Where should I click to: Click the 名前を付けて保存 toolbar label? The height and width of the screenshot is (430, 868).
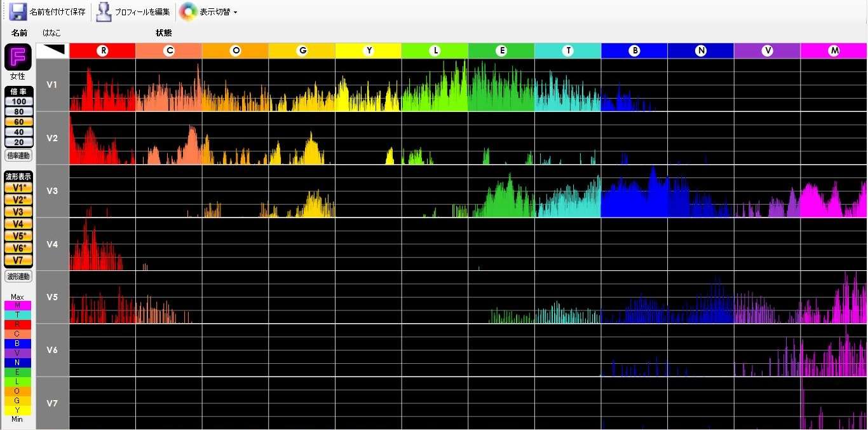point(57,11)
